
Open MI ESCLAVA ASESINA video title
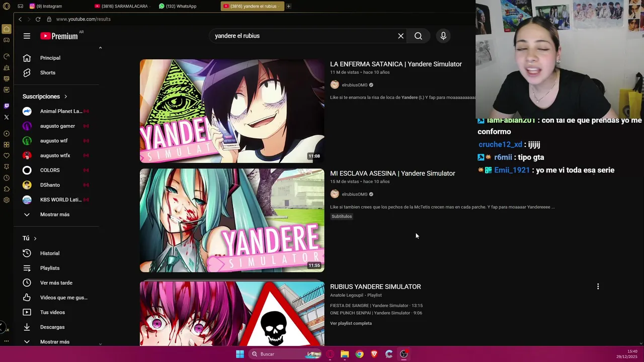point(392,173)
